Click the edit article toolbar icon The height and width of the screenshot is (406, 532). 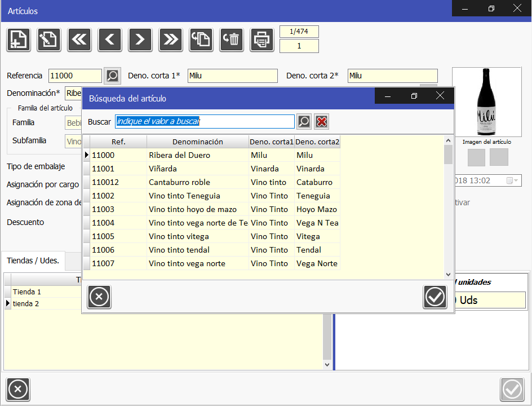tap(49, 39)
